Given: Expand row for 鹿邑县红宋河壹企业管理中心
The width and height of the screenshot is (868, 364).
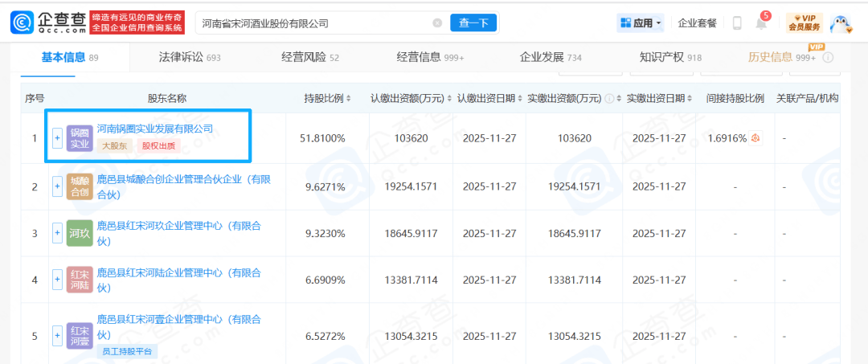Looking at the screenshot, I should (x=57, y=336).
